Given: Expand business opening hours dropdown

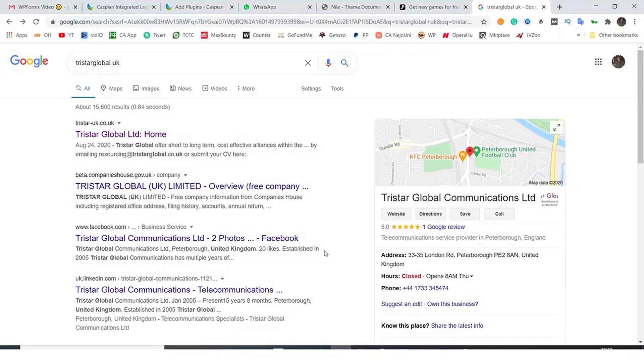Looking at the screenshot, I should click(472, 277).
